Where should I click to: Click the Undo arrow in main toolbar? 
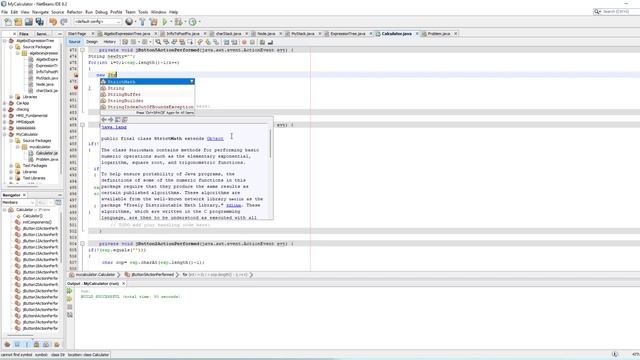click(x=53, y=22)
